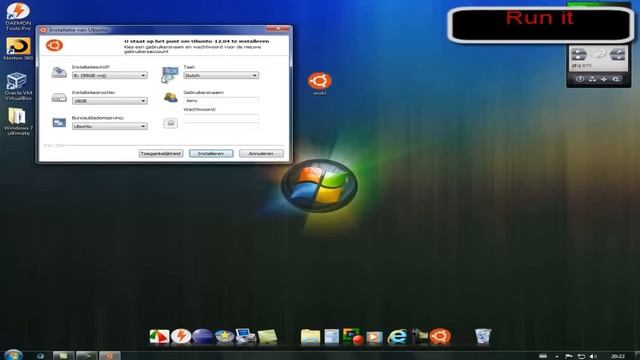Click the Installeren button
The image size is (640, 360).
point(211,153)
